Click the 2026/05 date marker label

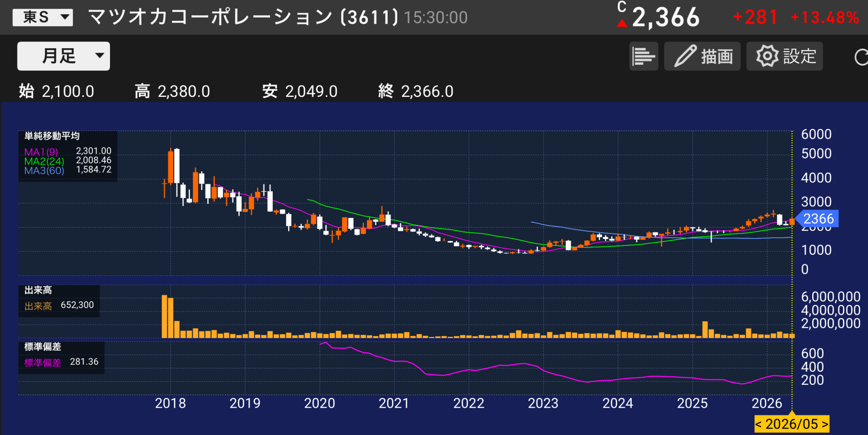point(792,424)
